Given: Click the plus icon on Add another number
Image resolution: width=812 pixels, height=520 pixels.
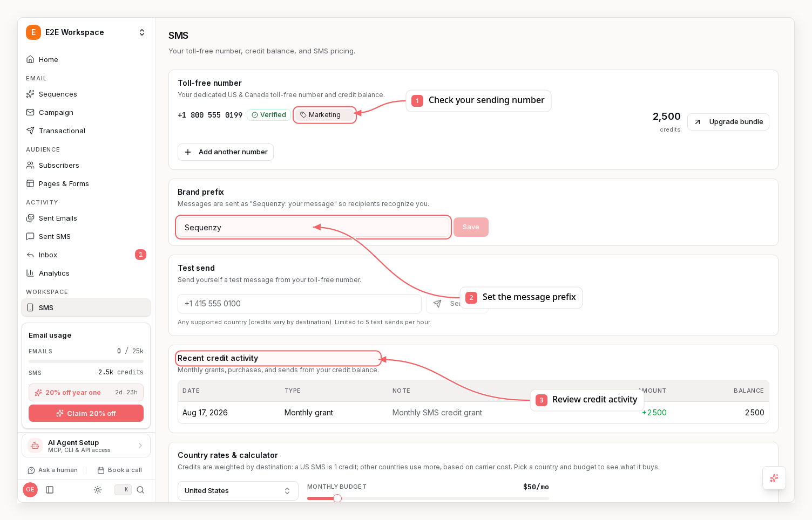Looking at the screenshot, I should (188, 152).
